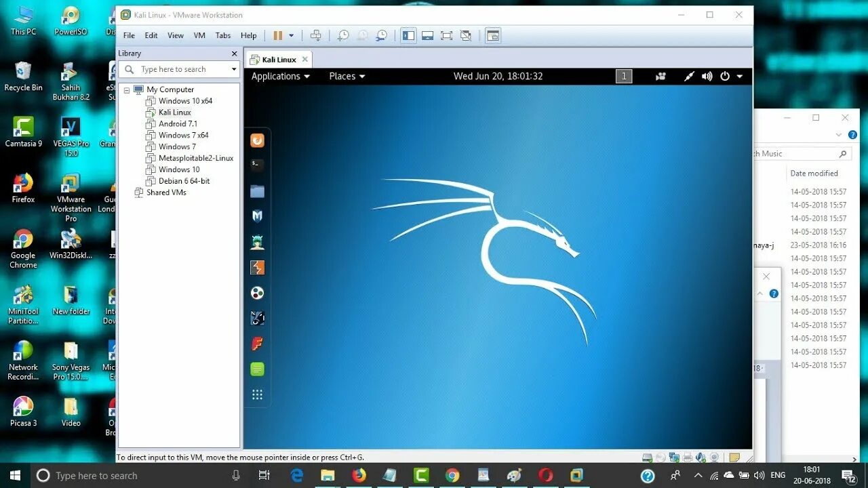Suspend the VM using the pause button
Viewport: 868px width, 488px height.
point(278,35)
